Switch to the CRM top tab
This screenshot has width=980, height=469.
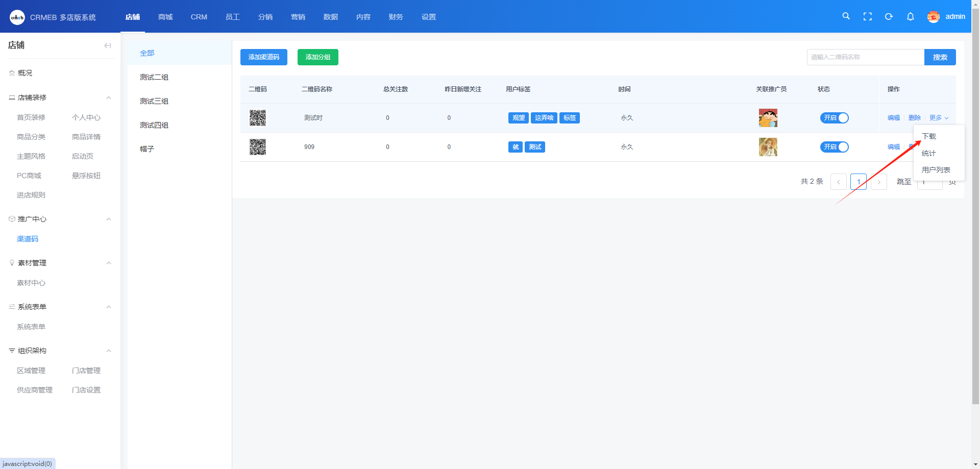pyautogui.click(x=199, y=17)
